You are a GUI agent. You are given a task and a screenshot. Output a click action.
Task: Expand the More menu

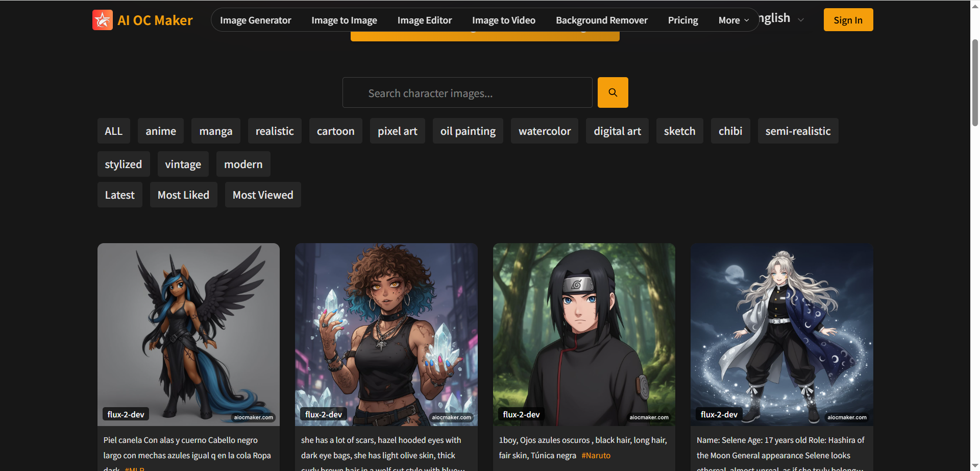(733, 20)
